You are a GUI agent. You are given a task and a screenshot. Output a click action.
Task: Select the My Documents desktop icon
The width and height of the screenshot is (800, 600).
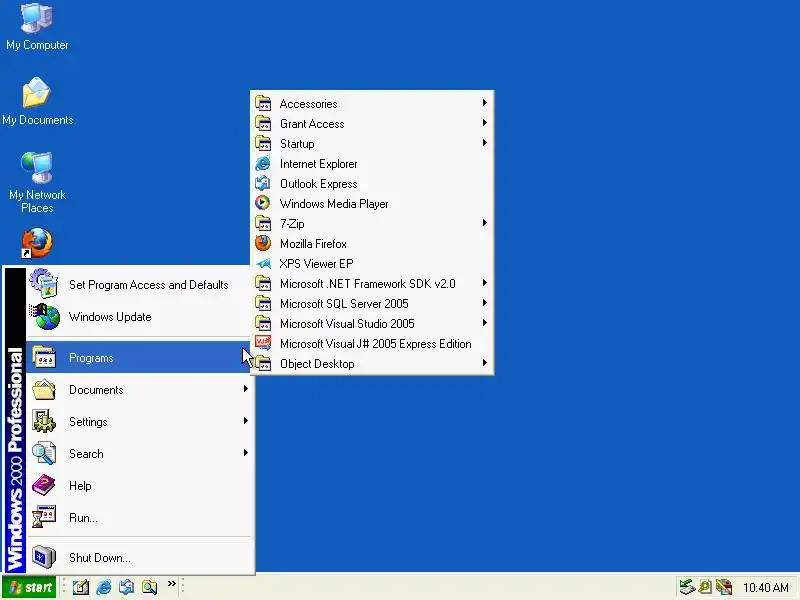(x=37, y=101)
